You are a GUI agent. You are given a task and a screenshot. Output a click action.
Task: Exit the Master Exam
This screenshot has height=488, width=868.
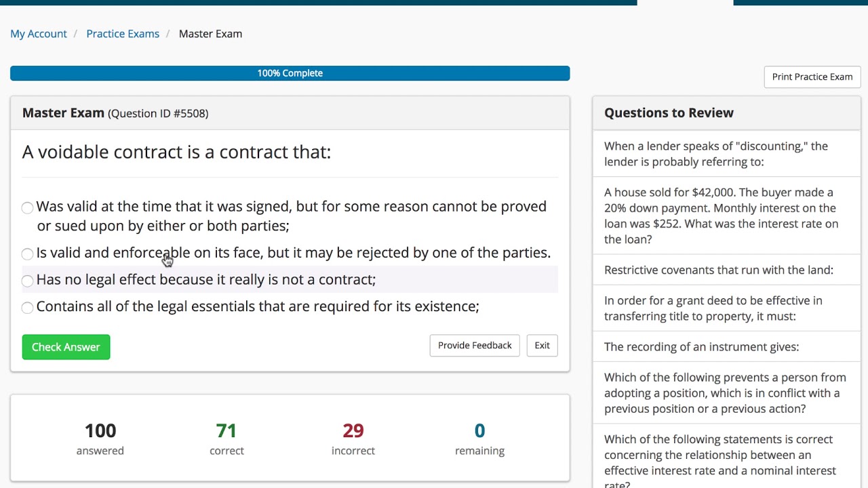point(542,346)
